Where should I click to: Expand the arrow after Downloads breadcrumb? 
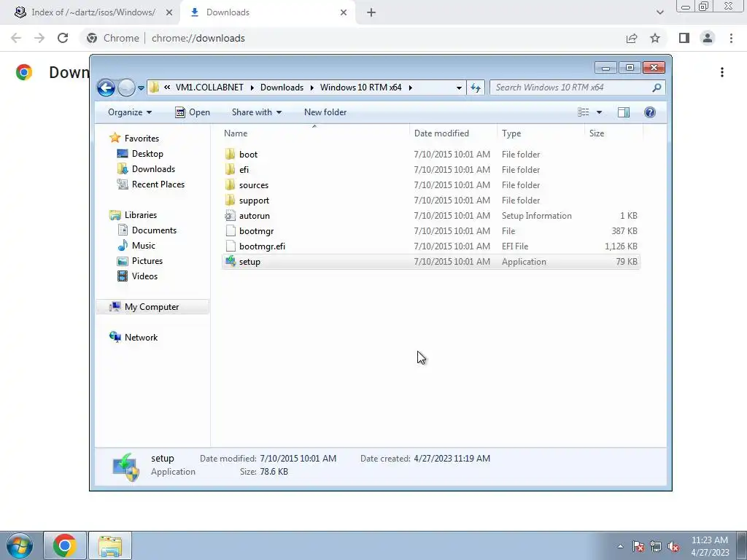coord(312,87)
